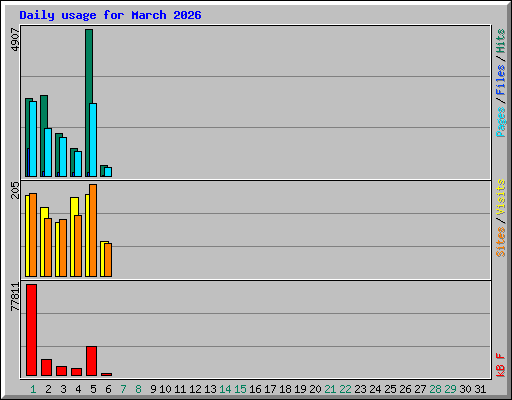Select the red KB bar for day 4
The width and height of the screenshot is (512, 400).
[76, 372]
